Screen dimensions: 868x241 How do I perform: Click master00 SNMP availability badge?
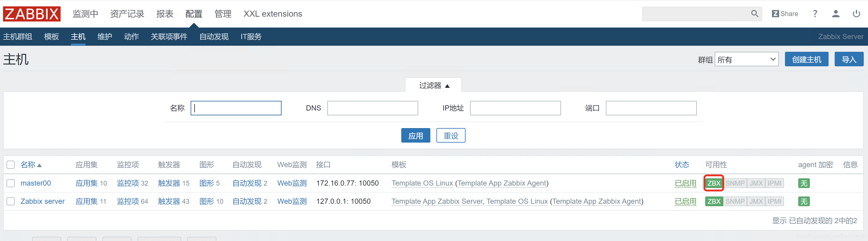735,183
